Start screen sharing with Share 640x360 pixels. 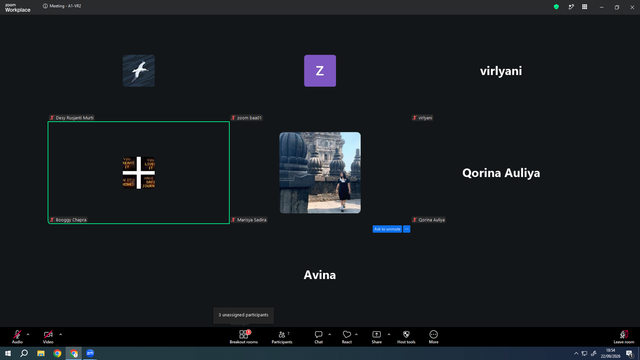tap(376, 337)
